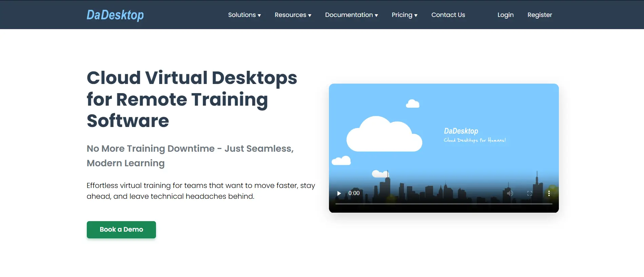Click the heading Cloud Virtual Desktops
This screenshot has width=644, height=277.
pos(192,99)
